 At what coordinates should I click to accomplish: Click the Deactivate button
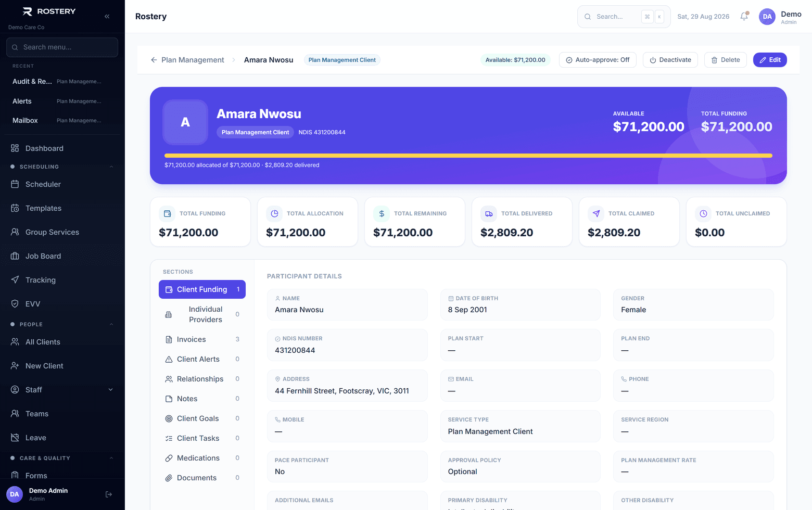point(670,60)
